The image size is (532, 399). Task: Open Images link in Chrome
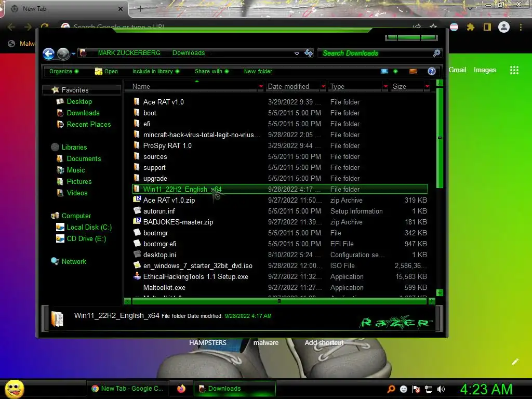485,70
